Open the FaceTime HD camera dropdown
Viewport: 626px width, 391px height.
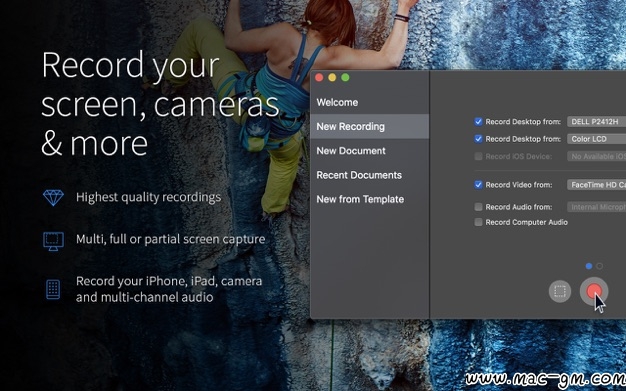(x=596, y=185)
